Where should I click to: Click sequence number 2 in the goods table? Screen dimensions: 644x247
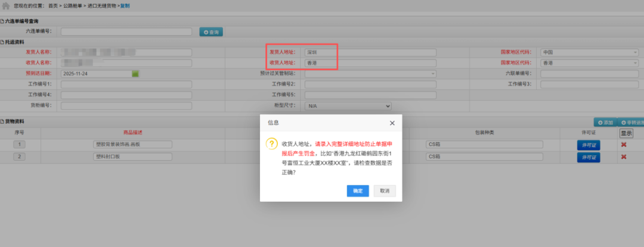pyautogui.click(x=20, y=157)
